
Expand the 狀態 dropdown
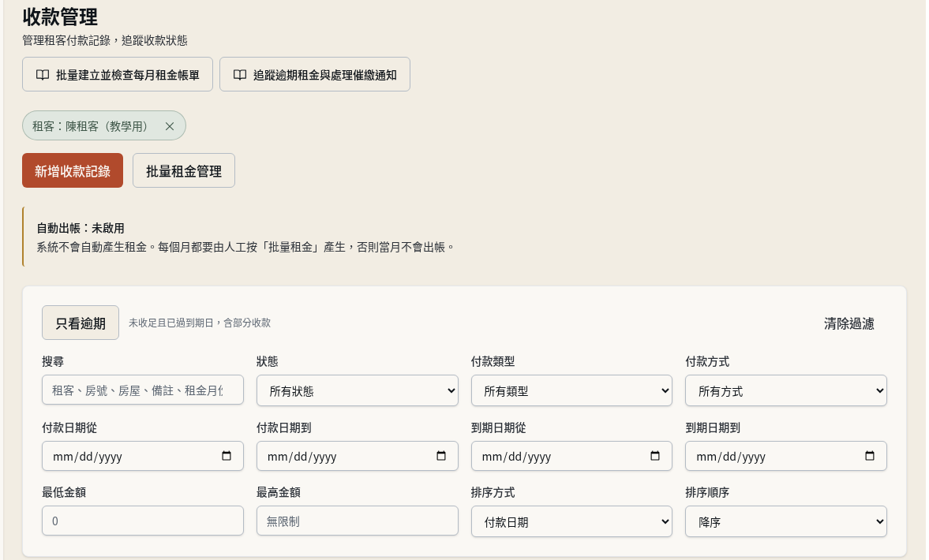358,390
